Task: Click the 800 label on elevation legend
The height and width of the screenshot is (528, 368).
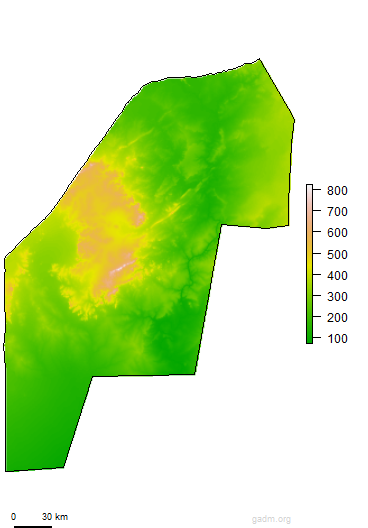Action: tap(337, 191)
